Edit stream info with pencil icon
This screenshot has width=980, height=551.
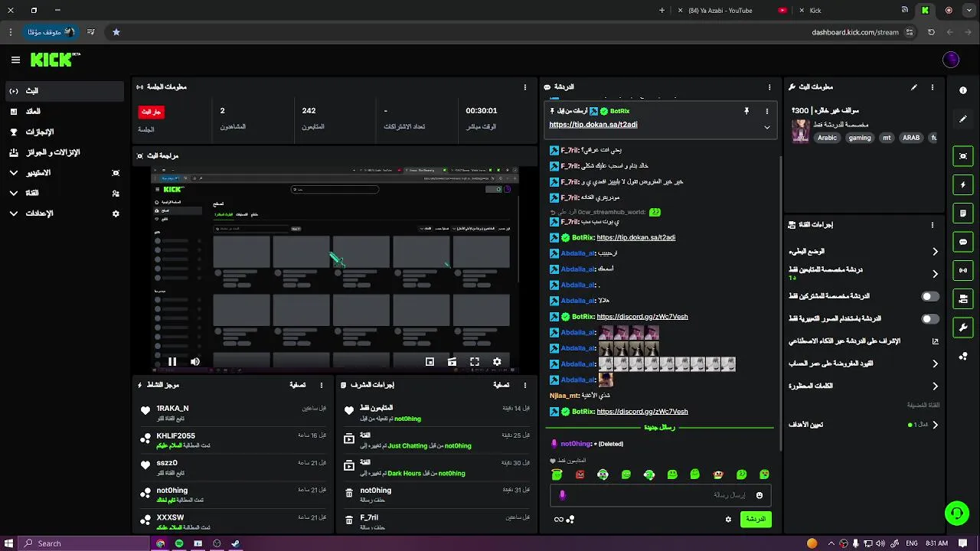coord(913,87)
